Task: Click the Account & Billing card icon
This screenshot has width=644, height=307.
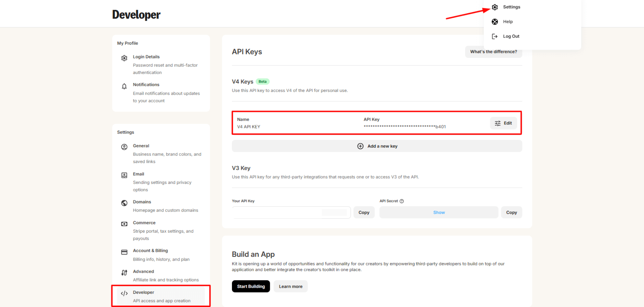Action: tap(124, 252)
